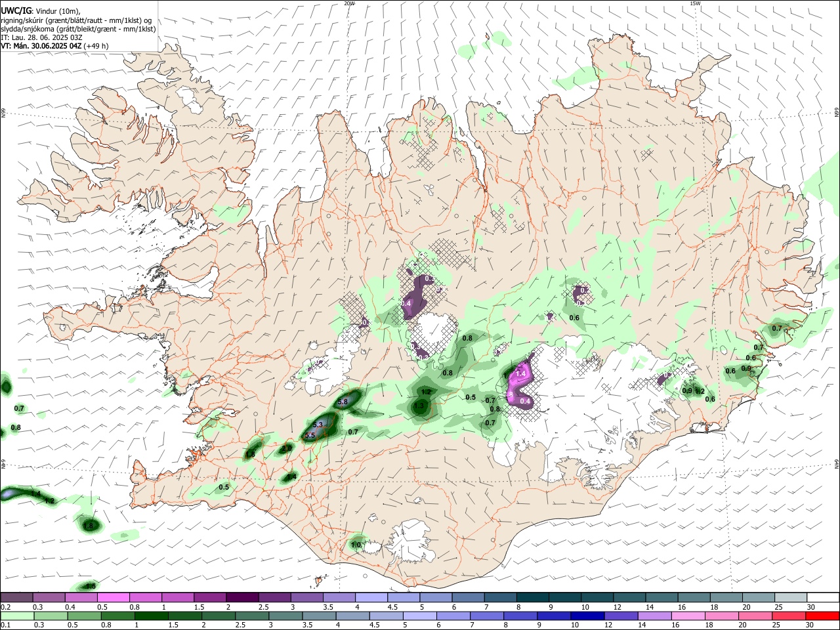Viewport: 840px width, 630px height.
Task: Click the 1.3 precipitation value on map
Action: point(419,406)
